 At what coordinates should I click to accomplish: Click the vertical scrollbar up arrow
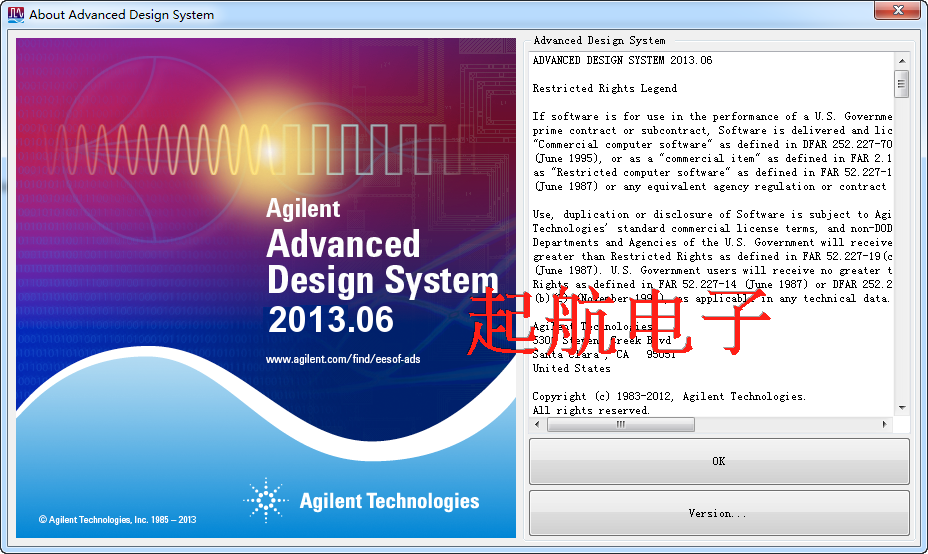[902, 61]
